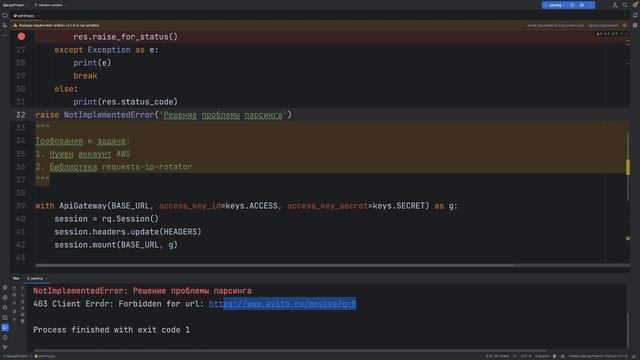Open the Project tool window folder icon
The width and height of the screenshot is (640, 360).
point(5,16)
